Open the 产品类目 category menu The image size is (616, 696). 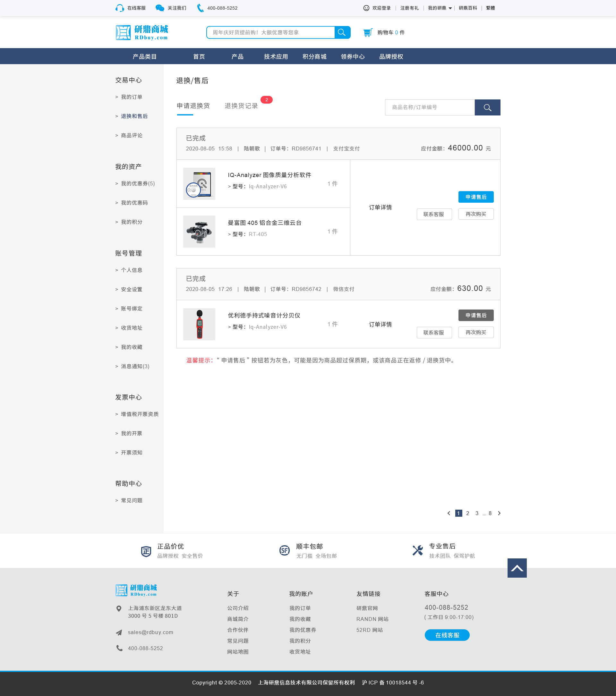pos(144,56)
